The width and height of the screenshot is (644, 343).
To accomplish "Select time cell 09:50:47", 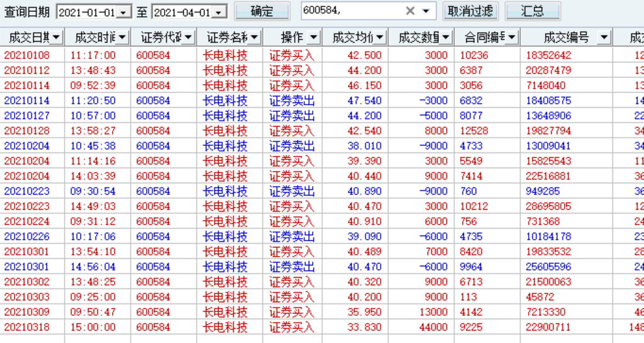I will (x=93, y=312).
